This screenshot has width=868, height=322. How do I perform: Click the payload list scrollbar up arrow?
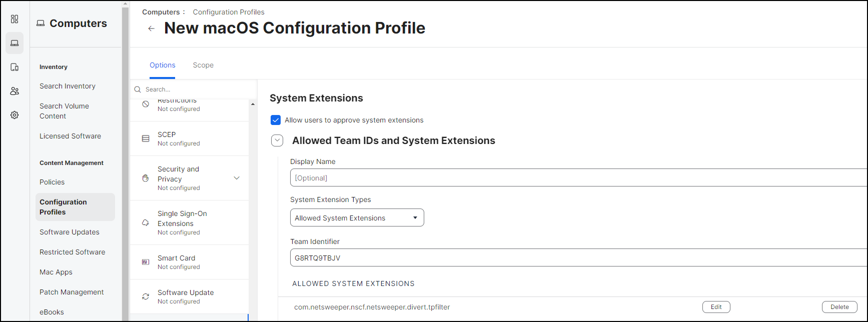click(x=253, y=104)
